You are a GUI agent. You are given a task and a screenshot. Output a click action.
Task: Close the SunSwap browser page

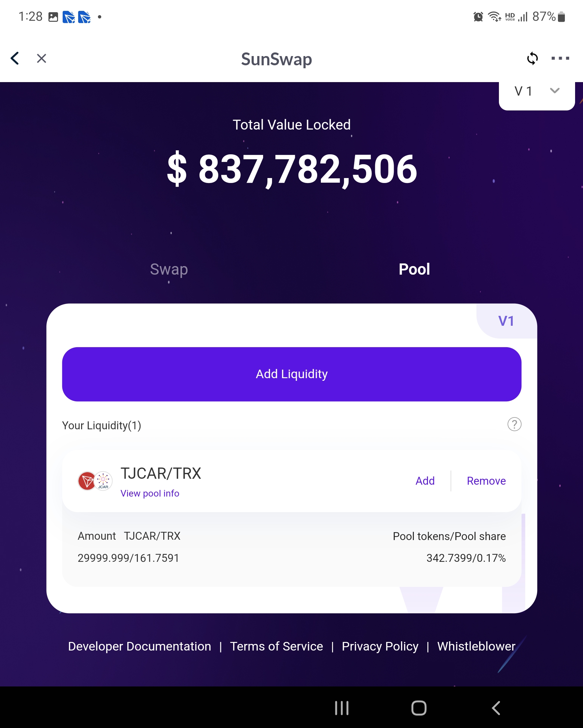42,58
